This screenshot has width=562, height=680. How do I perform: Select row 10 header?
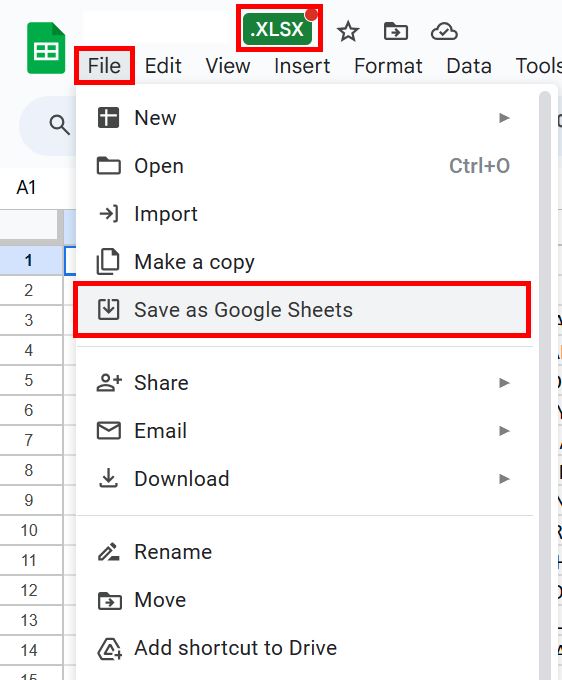(29, 530)
